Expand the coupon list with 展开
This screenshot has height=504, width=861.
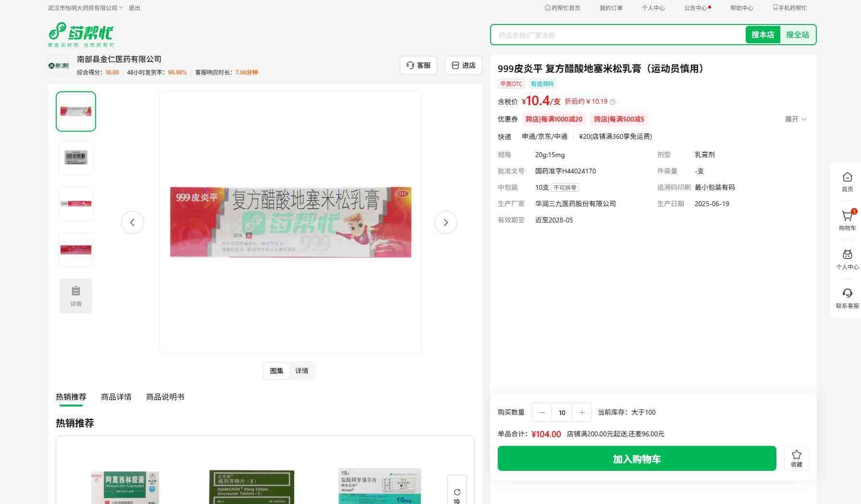click(x=795, y=119)
